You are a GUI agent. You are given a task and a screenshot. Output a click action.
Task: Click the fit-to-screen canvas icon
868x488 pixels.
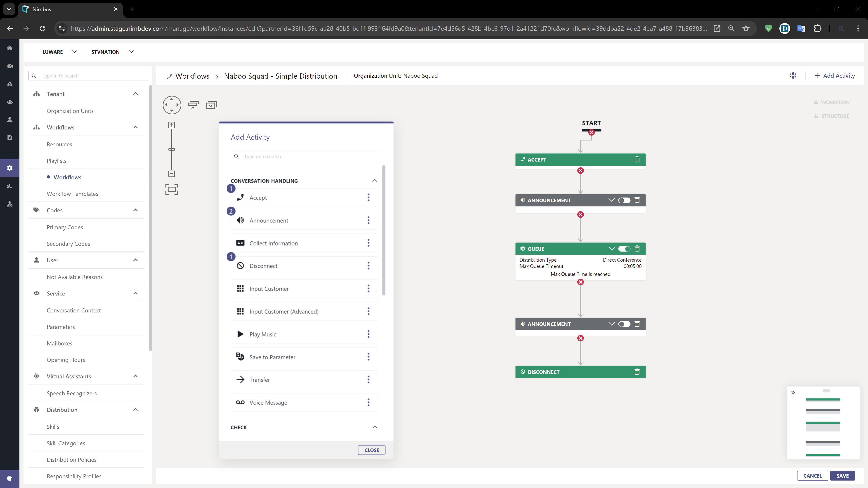click(172, 189)
